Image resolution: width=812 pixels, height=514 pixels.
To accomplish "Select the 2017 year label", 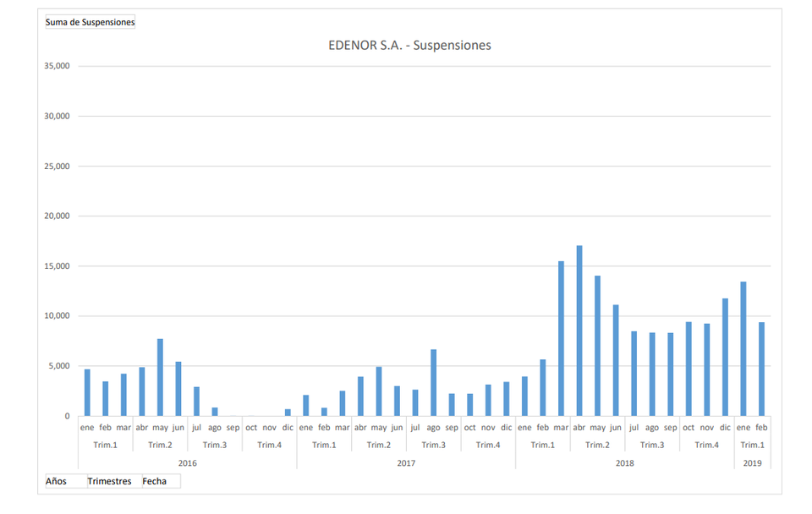I will pos(406,463).
